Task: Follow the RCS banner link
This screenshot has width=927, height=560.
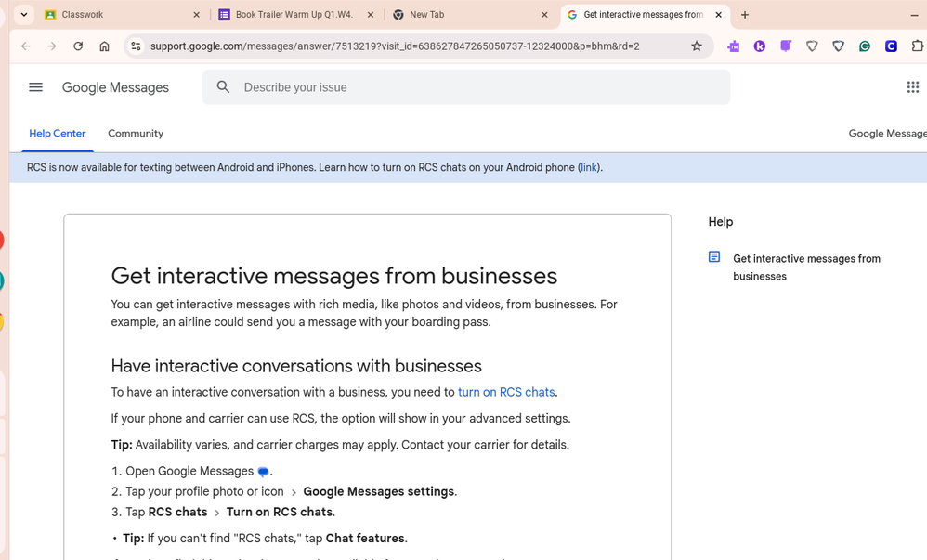Action: tap(589, 167)
